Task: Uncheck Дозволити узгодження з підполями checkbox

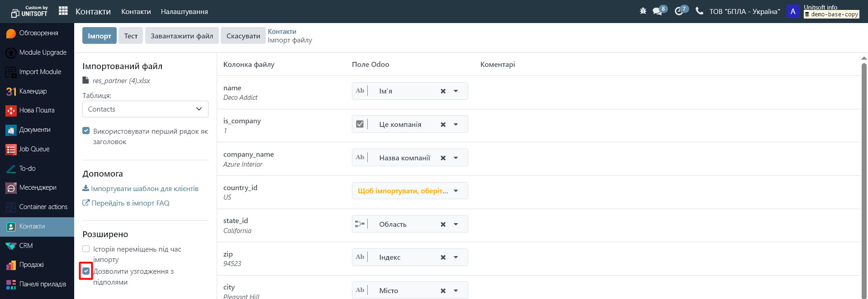Action: click(x=86, y=271)
